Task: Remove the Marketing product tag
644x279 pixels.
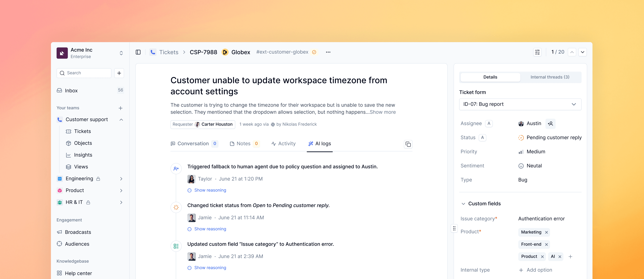Action: click(x=547, y=232)
